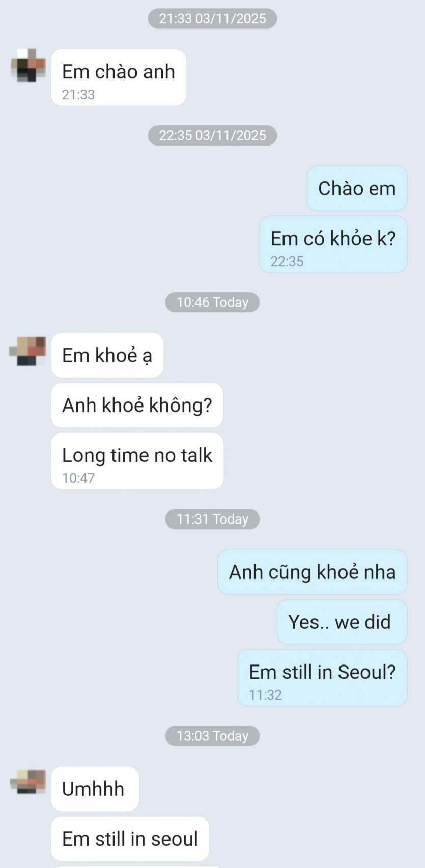Select the "Anh cũng khoẻ nha" bubble

[313, 572]
